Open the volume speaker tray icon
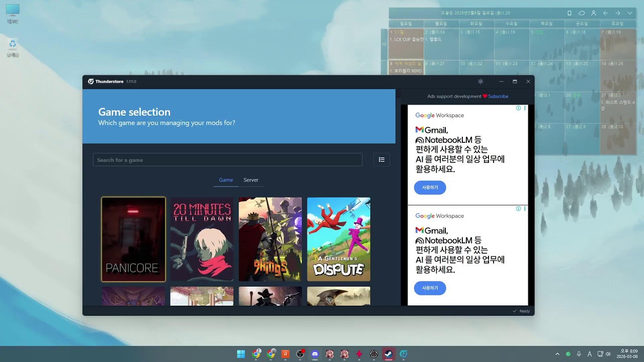 608,354
